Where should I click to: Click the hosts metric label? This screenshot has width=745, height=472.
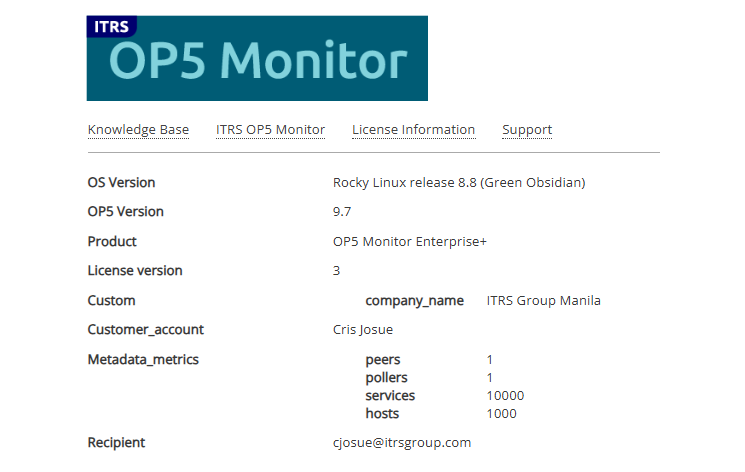point(382,414)
